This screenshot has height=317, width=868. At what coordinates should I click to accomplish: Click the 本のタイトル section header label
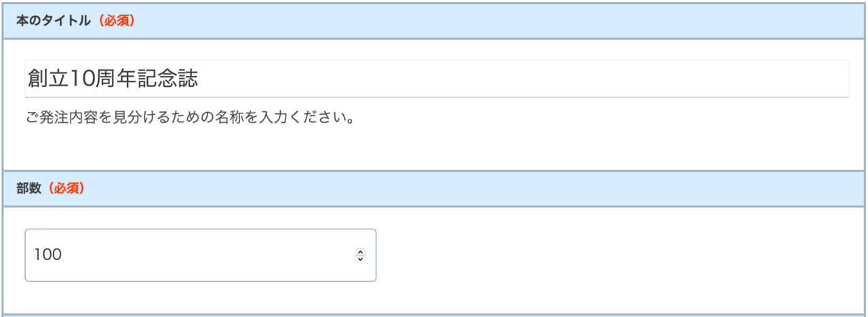click(x=53, y=21)
